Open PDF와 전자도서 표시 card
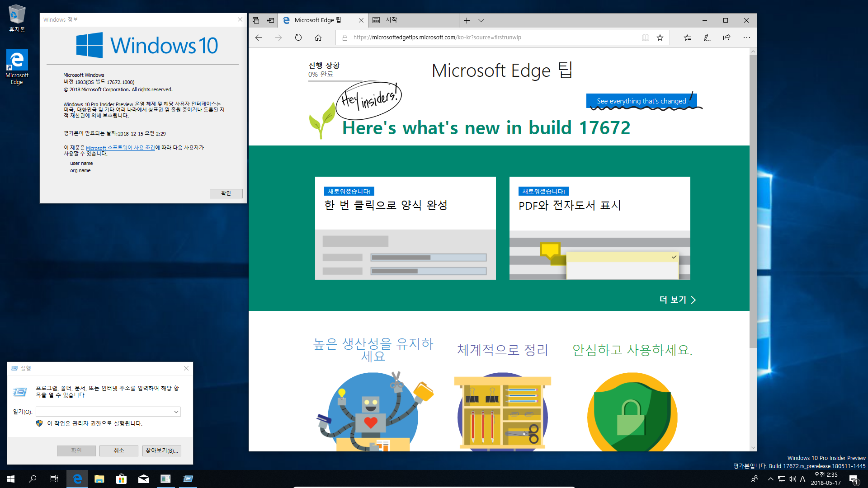The height and width of the screenshot is (488, 868). click(600, 228)
